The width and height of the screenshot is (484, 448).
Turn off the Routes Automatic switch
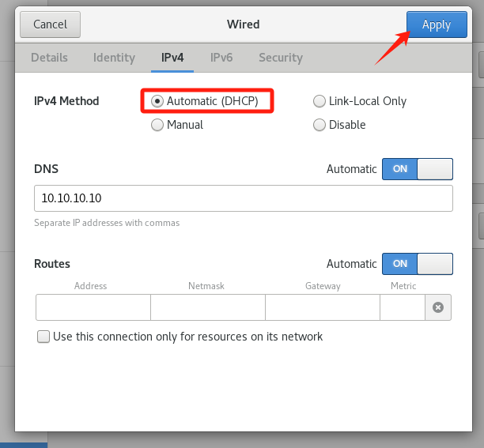pyautogui.click(x=417, y=264)
